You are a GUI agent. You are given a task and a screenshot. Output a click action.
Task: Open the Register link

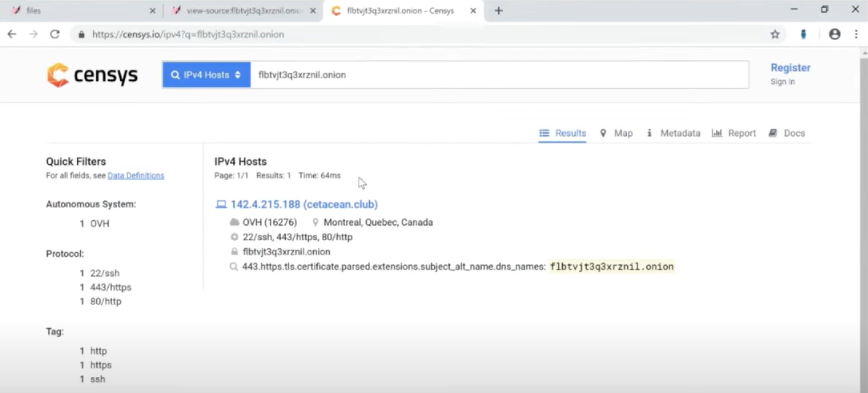pos(790,68)
